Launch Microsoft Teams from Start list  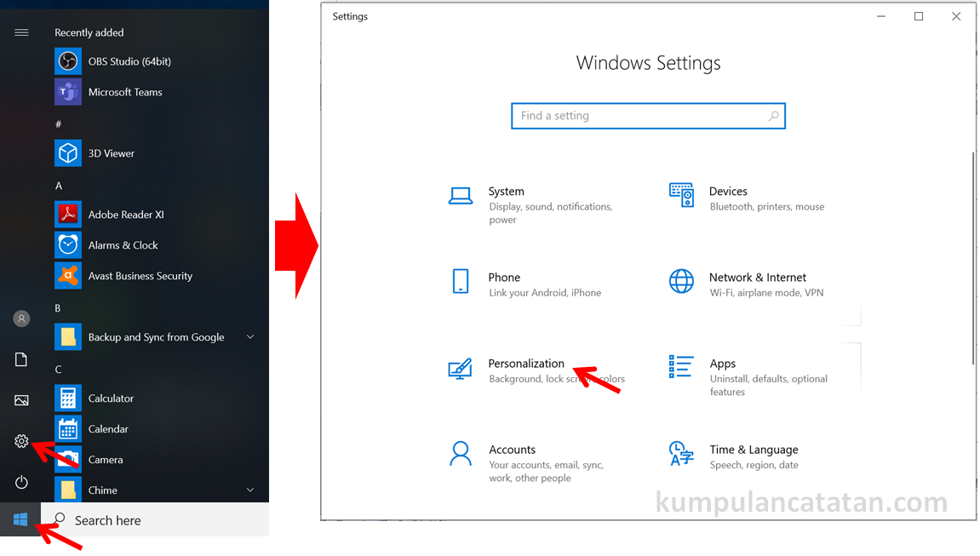125,92
